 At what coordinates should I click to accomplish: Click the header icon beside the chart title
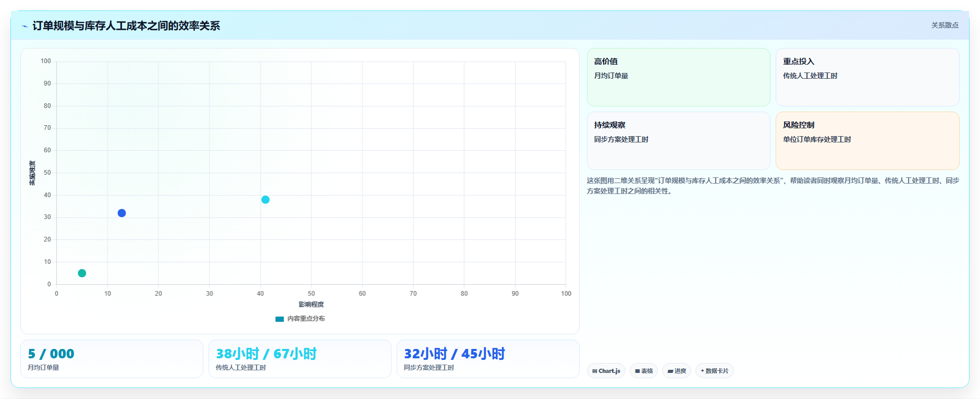click(24, 26)
